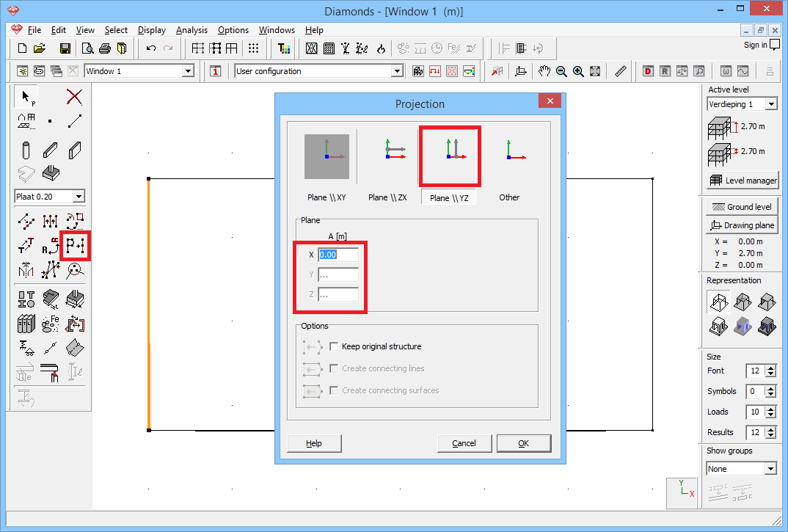
Task: Click the projection tool icon
Action: click(75, 246)
